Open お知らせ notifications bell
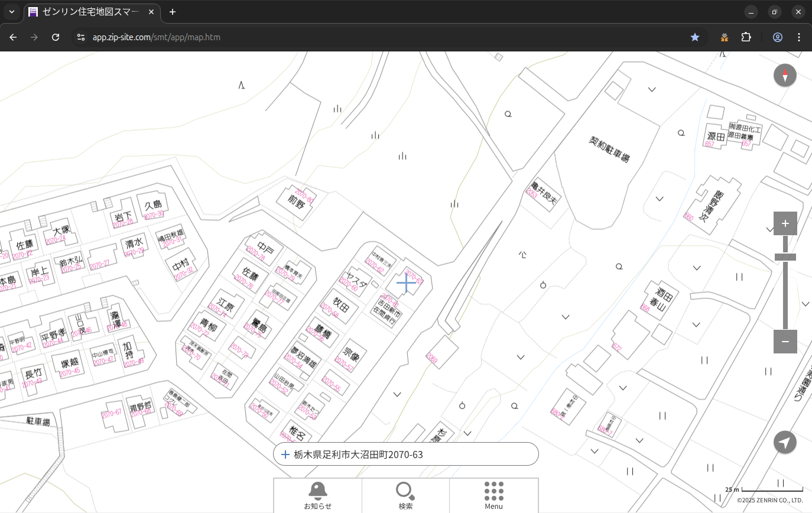The height and width of the screenshot is (513, 812). point(317,495)
